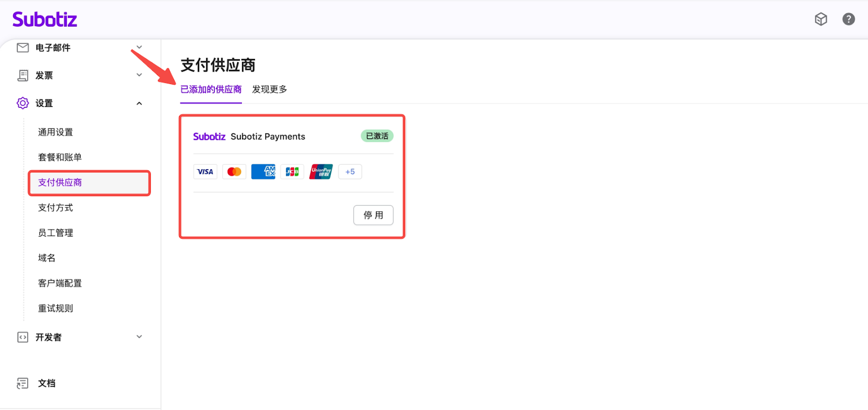868x410 pixels.
Task: Click the Mastercard icon
Action: [x=234, y=172]
